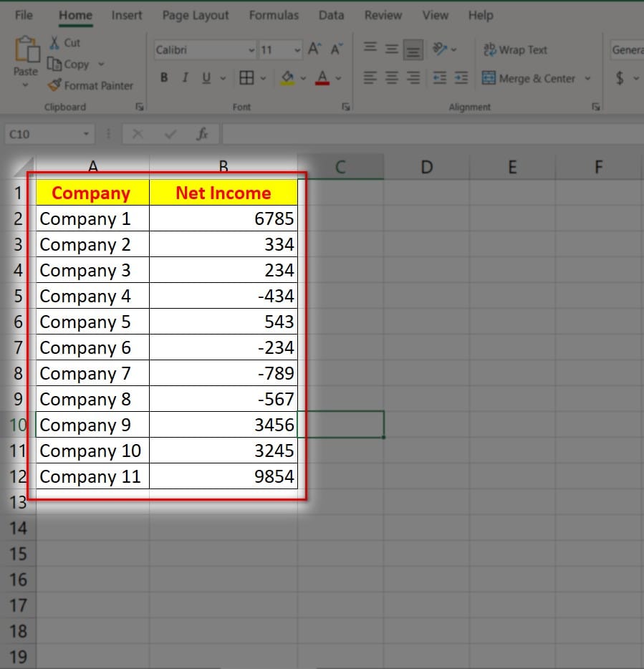Click the Increase Font Size icon
The image size is (644, 669).
314,50
